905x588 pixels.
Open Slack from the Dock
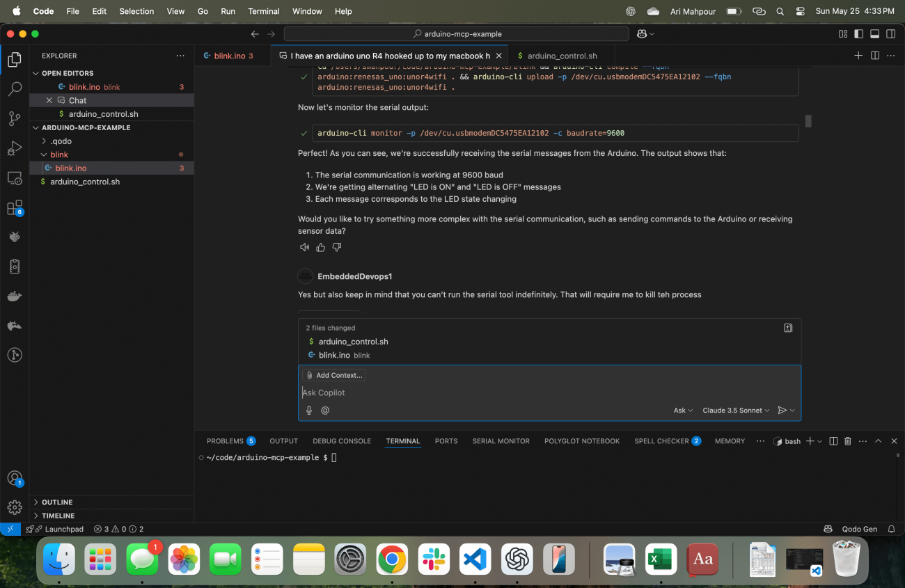(x=434, y=559)
